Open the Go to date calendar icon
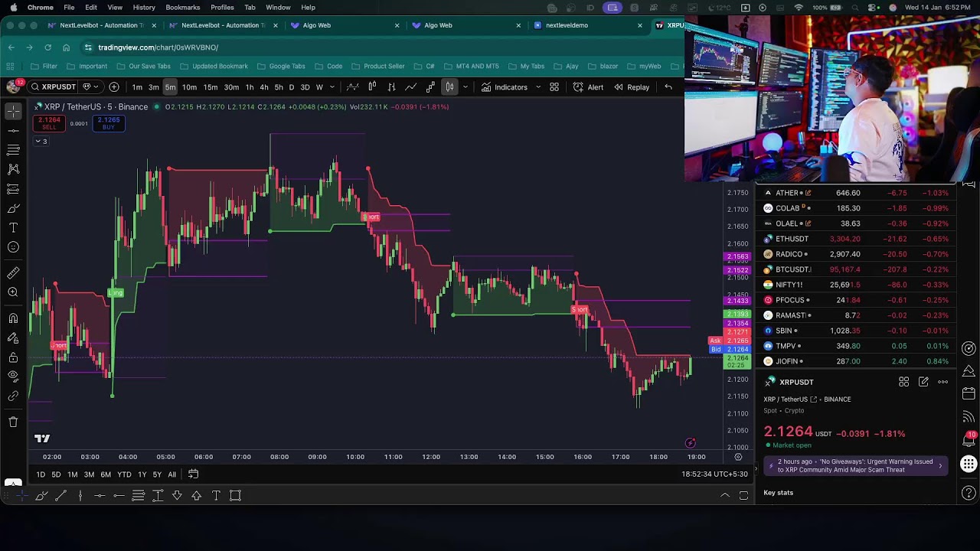This screenshot has width=980, height=551. point(193,474)
